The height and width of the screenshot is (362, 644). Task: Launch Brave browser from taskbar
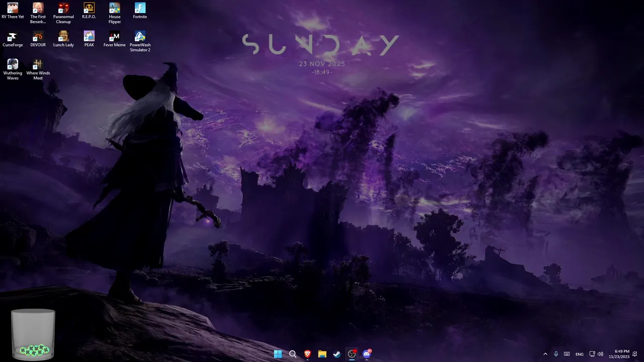coord(307,354)
